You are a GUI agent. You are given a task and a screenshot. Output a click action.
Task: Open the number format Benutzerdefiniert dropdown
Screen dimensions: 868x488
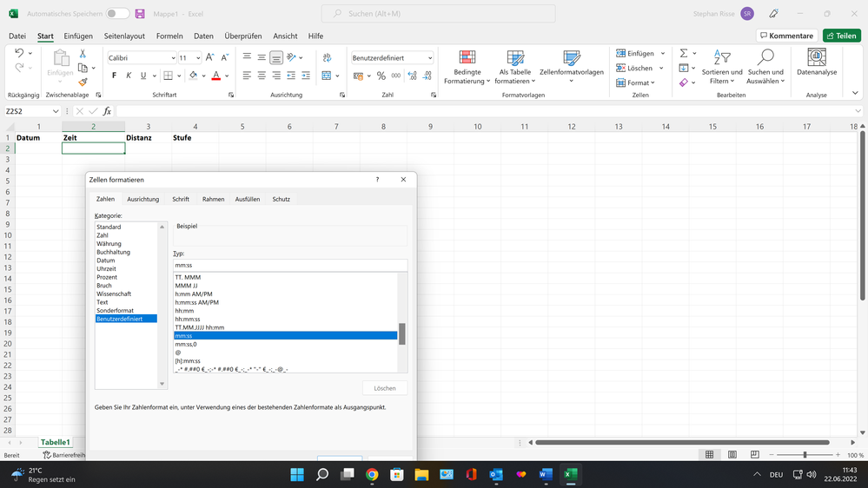click(x=429, y=58)
